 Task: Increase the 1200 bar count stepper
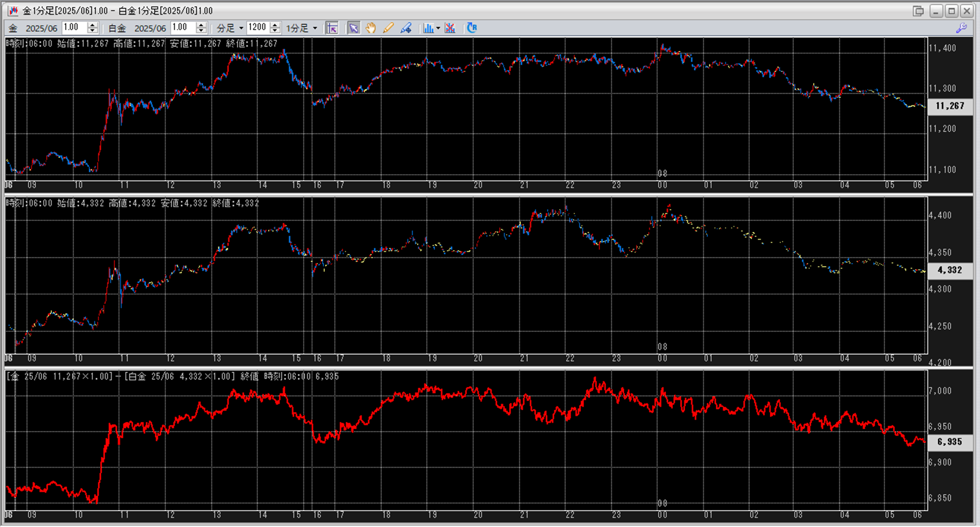pos(275,25)
